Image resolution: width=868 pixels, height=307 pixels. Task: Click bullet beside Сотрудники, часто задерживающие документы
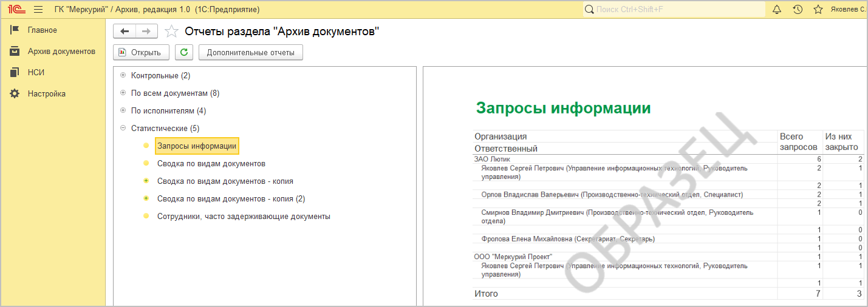click(146, 216)
